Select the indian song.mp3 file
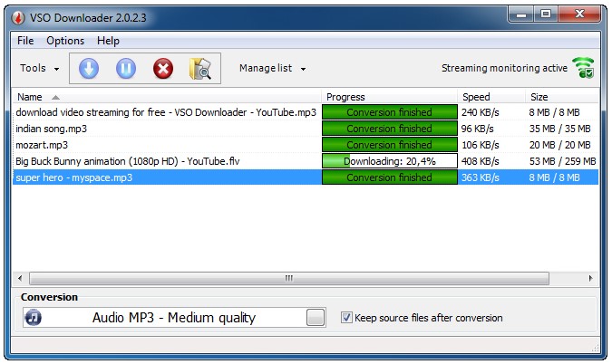This screenshot has height=364, width=612. coord(51,129)
